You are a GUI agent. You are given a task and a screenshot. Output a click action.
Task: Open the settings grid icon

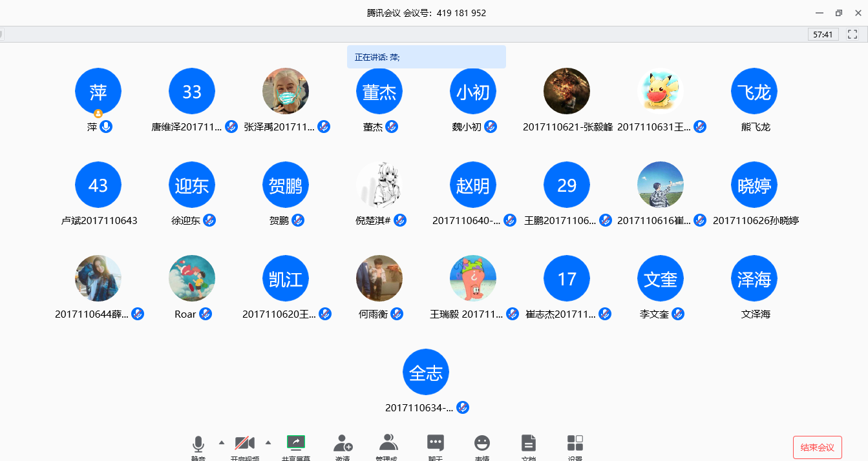[x=575, y=444]
